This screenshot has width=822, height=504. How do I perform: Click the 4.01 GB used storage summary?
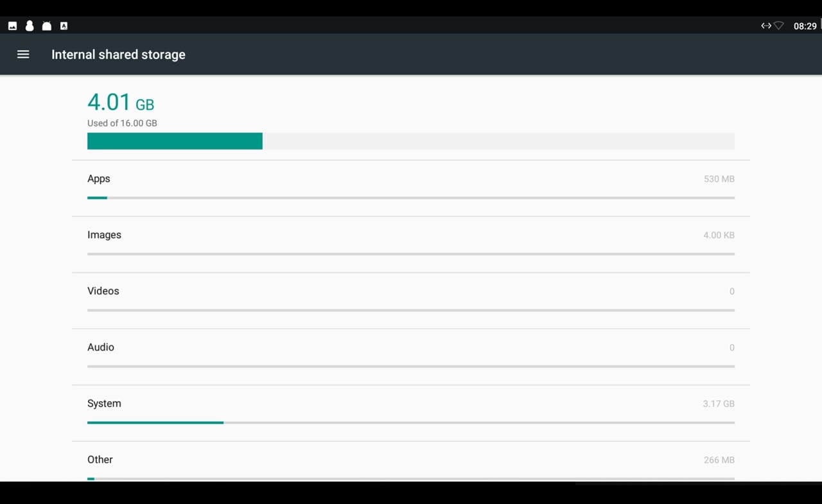click(x=121, y=103)
